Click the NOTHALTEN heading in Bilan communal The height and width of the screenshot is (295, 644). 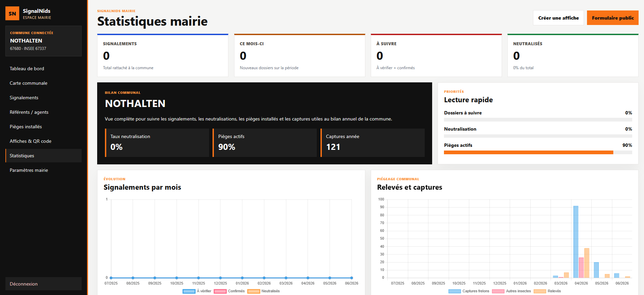[x=135, y=104]
